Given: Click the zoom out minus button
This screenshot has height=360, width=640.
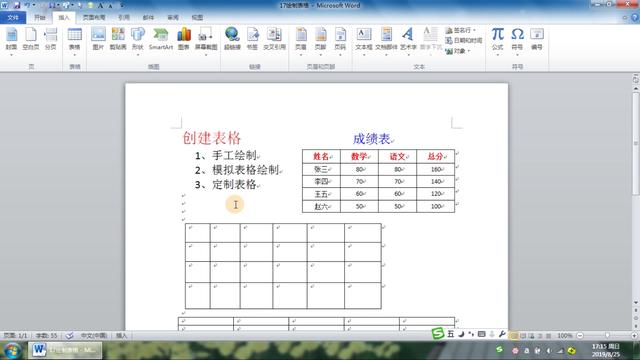Looking at the screenshot, I should pyautogui.click(x=580, y=336).
